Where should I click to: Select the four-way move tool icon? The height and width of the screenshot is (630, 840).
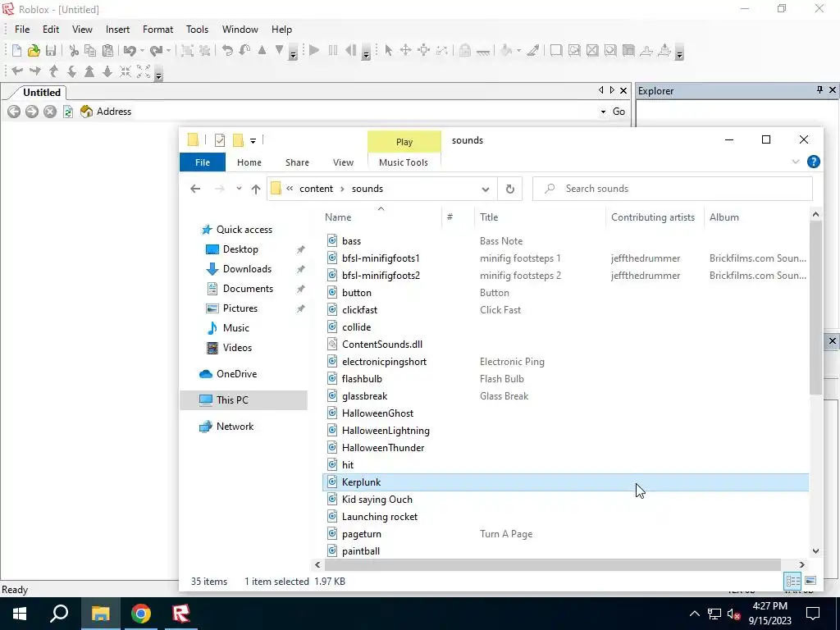click(x=405, y=50)
